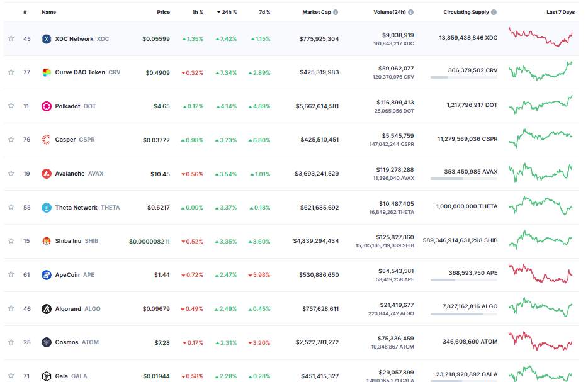Open Avalanche coin page link
Screen dimensions: 588x382
(79, 174)
